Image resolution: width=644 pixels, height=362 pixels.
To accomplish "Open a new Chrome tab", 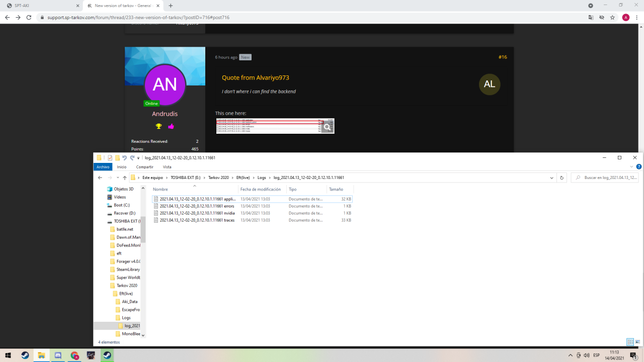I will click(x=171, y=6).
